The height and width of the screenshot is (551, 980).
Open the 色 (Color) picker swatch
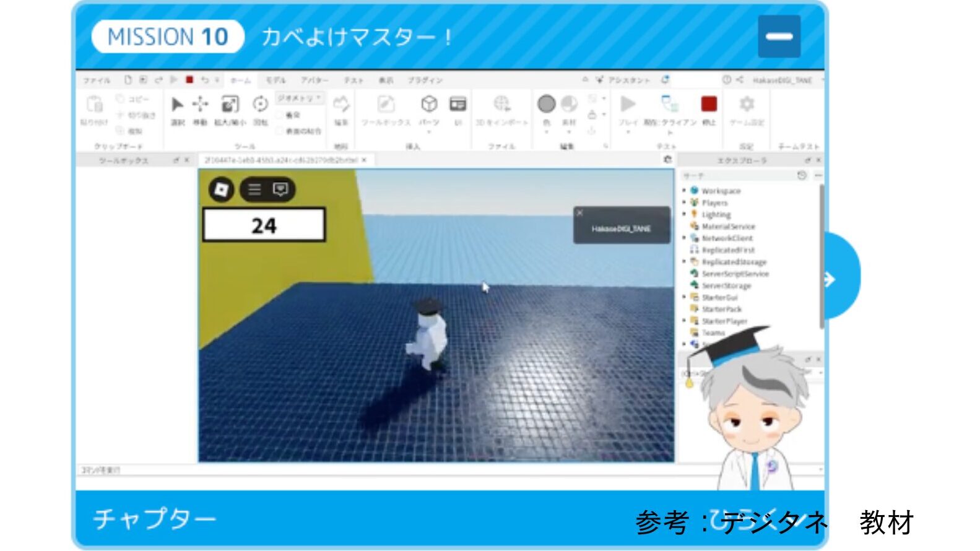coord(546,104)
